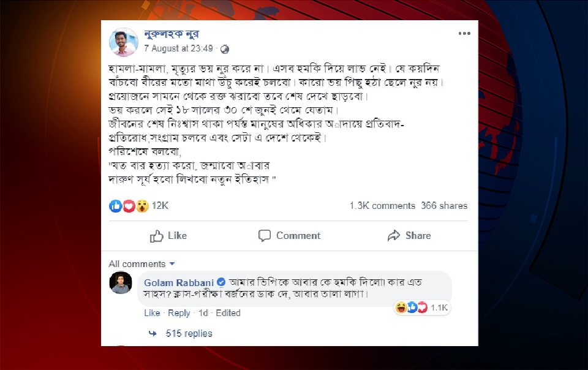The image size is (588, 370).
Task: Reply to Golam Rabbani's comment
Action: pyautogui.click(x=179, y=313)
